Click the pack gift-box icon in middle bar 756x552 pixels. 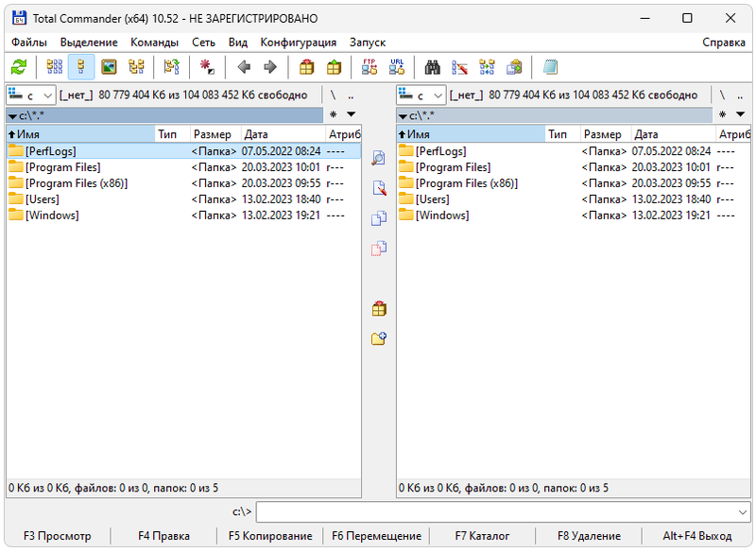[379, 308]
